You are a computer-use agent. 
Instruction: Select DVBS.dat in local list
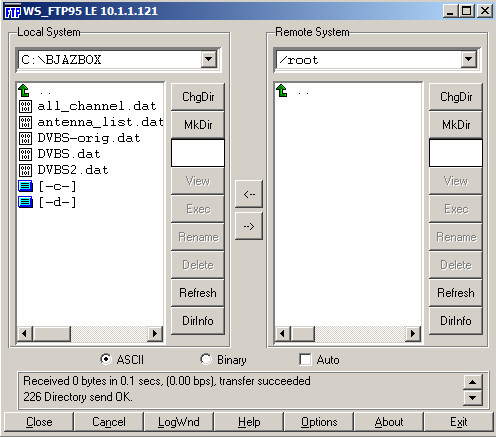pyautogui.click(x=69, y=154)
